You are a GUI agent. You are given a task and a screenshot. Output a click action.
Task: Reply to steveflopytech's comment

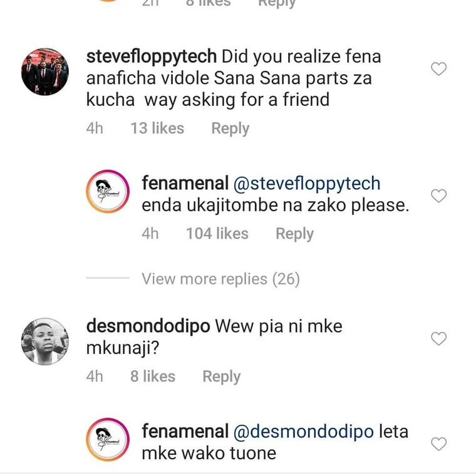pos(230,128)
